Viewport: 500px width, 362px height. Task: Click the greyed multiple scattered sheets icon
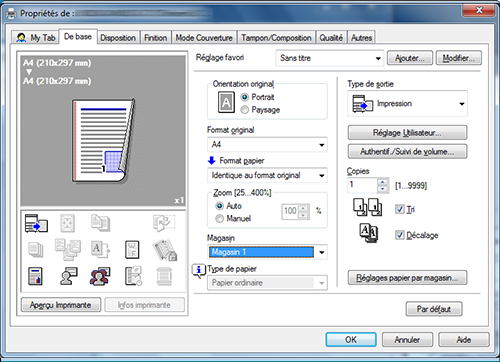click(68, 249)
